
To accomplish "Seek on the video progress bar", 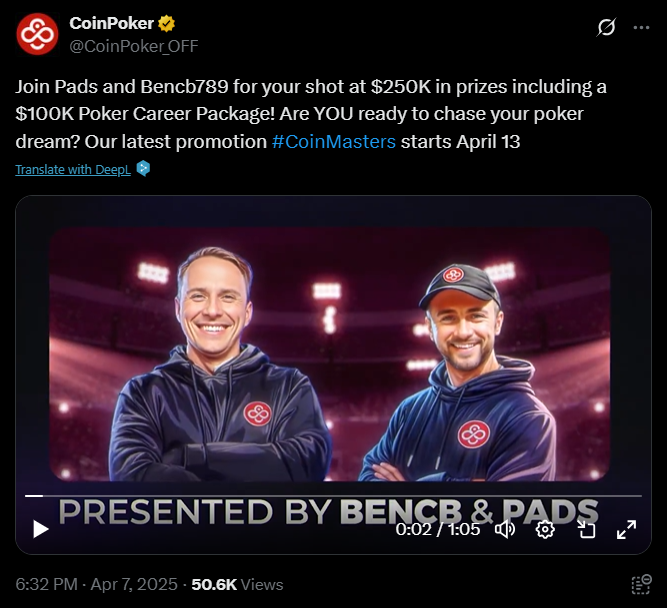I will (333, 496).
